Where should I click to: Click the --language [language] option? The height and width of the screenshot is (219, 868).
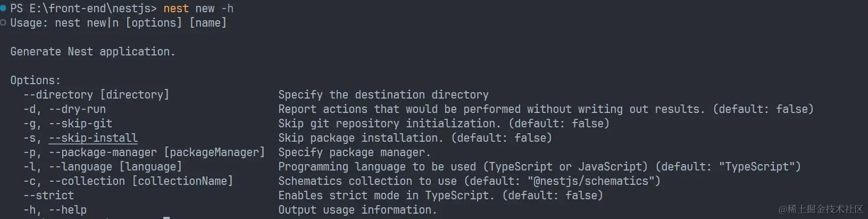pyautogui.click(x=115, y=167)
